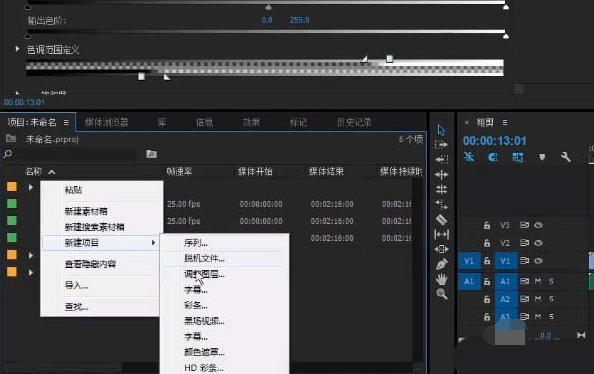Toggle sync lock icon on track A1

point(524,281)
